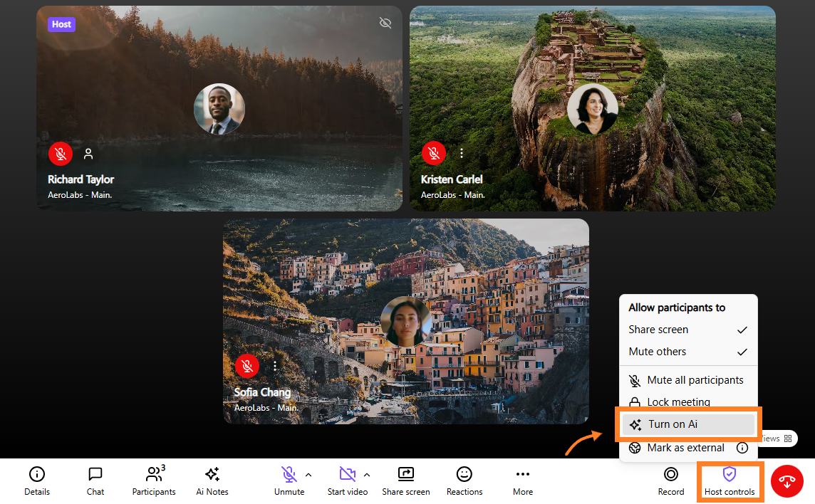Screen dimensions: 815x504
Task: Click AeroLabs - Main. under Richard Taylor
Action: pos(80,195)
